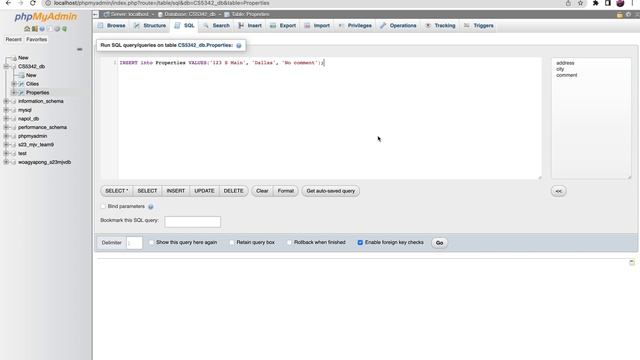Open navigation panel settings gear icon
Screen dimensions: 640x360
pos(57,29)
